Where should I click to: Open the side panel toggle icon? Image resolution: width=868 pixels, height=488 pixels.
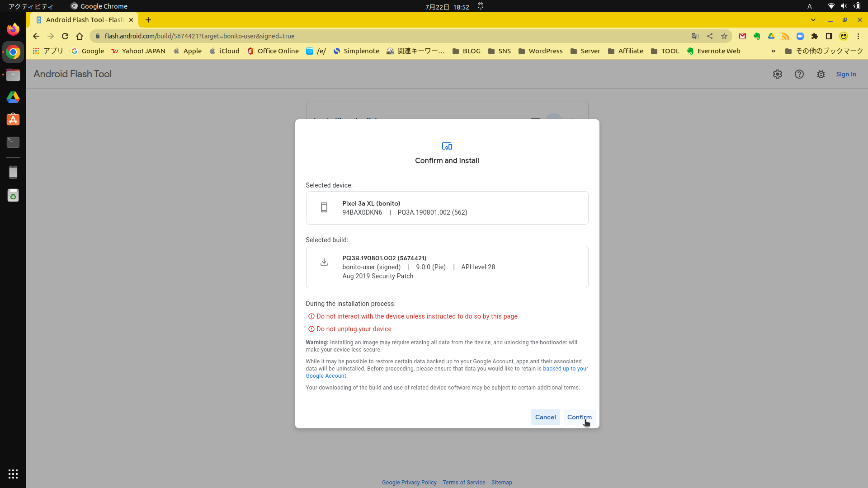[829, 36]
